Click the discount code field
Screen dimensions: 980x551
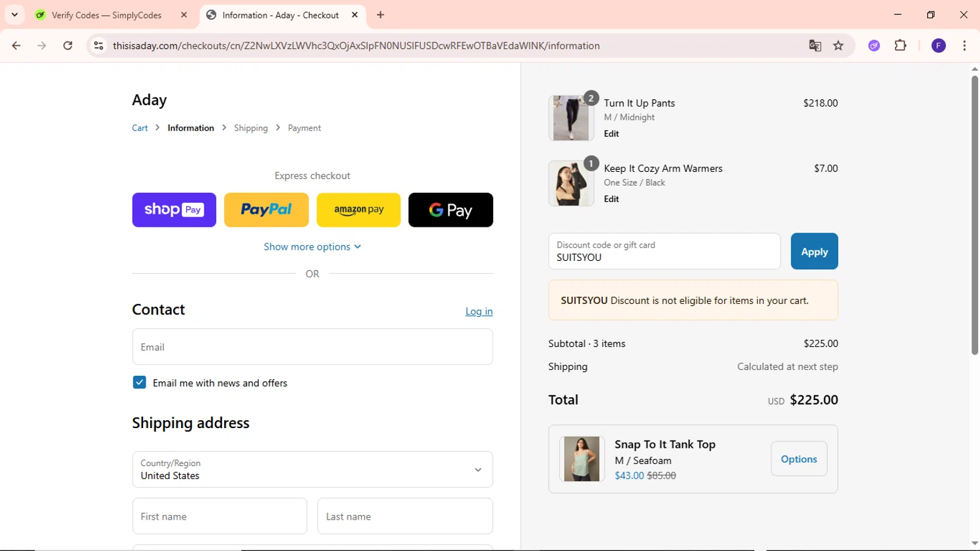coord(664,251)
